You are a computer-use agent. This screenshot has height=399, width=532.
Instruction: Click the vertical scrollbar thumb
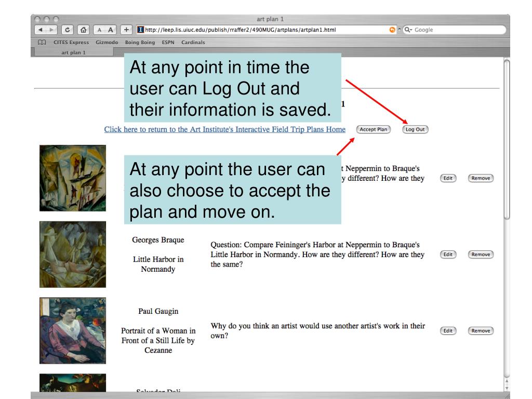(507, 140)
